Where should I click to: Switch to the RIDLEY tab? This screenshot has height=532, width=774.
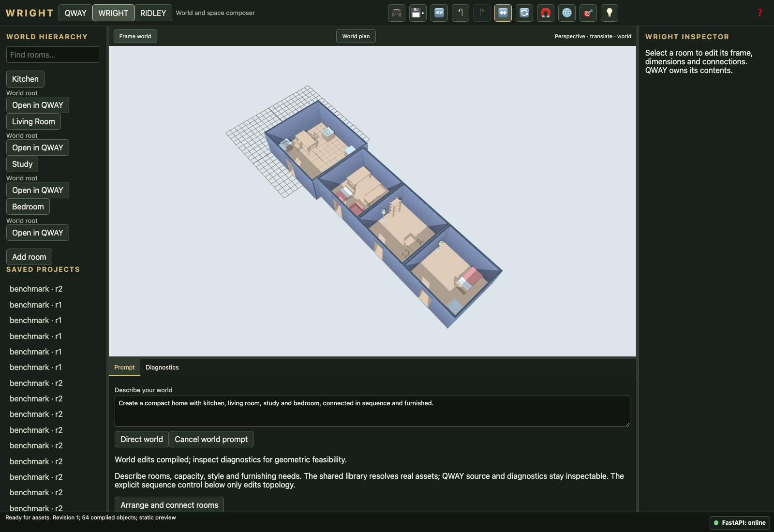tap(153, 13)
